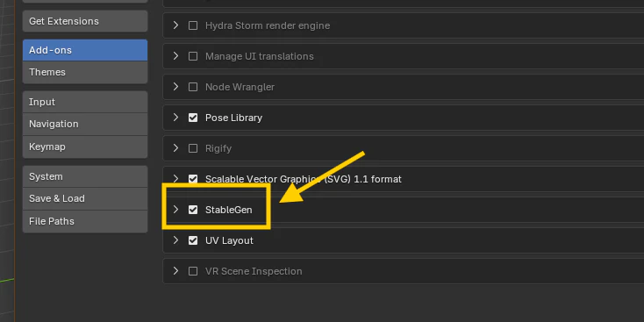644x322 pixels.
Task: Enable the Node Wrangler add-on
Action: coord(193,87)
